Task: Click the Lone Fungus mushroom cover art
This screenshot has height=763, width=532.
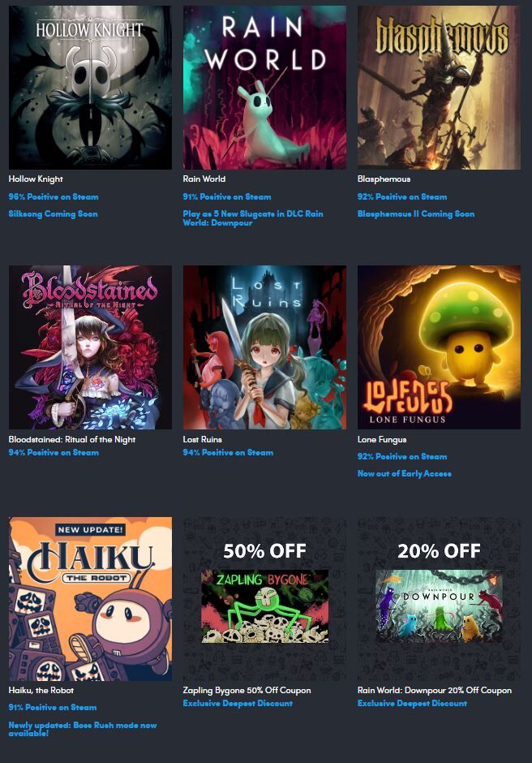Action: point(439,347)
